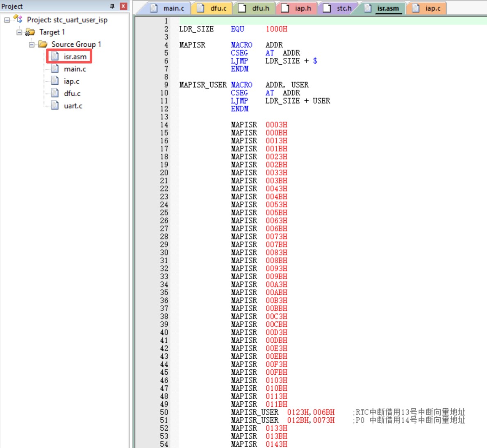Pin the Project panel with pushpin icon

click(112, 6)
